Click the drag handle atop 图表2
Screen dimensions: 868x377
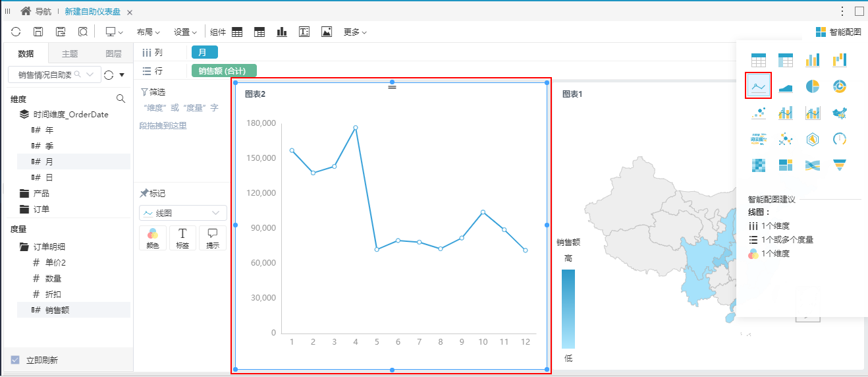coord(392,86)
